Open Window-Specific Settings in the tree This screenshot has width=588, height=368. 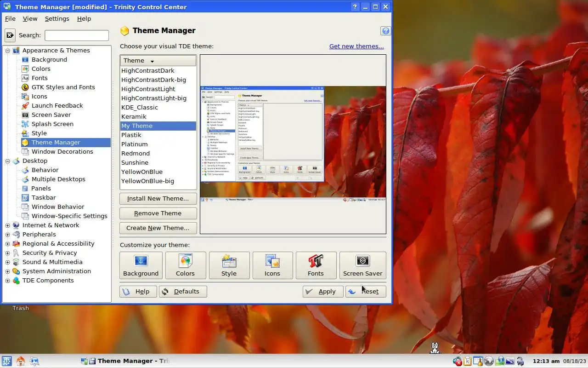click(69, 216)
